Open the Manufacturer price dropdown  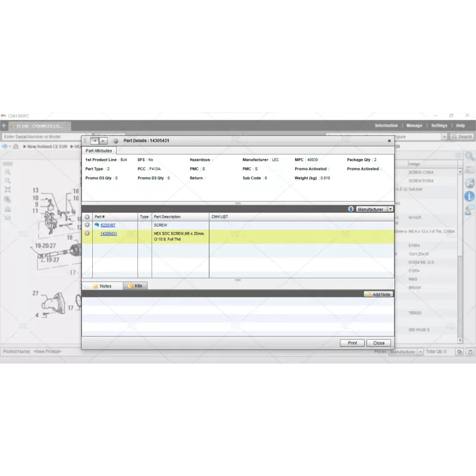click(390, 209)
